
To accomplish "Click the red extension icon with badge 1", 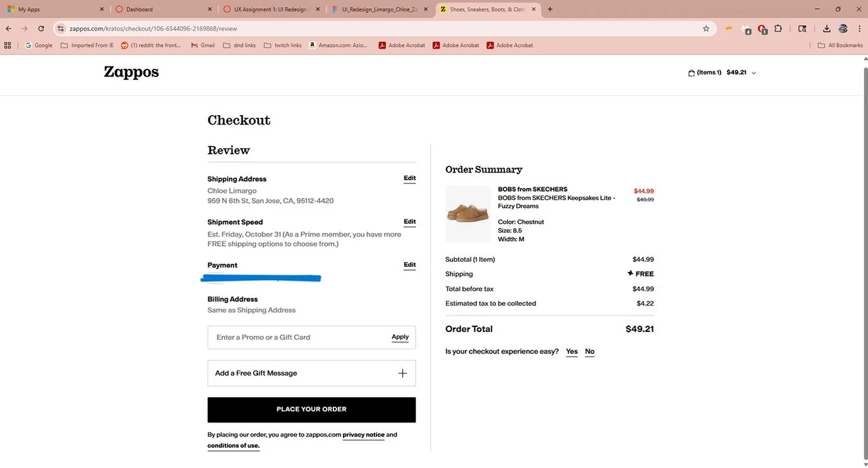I will click(762, 29).
